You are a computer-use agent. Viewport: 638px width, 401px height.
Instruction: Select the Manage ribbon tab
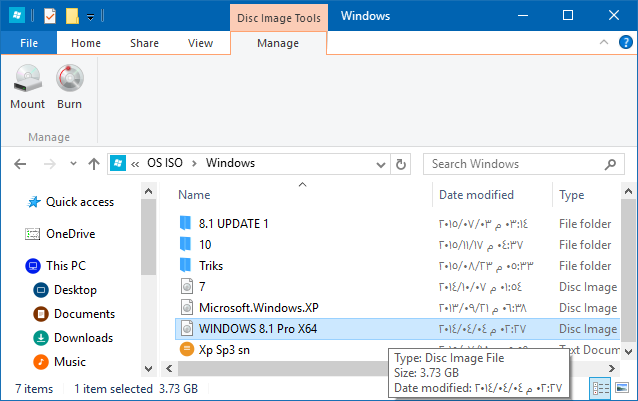coord(278,43)
